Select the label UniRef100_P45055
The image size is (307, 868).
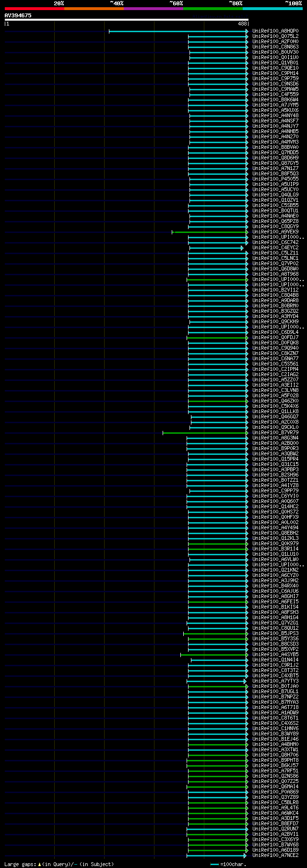(x=275, y=179)
